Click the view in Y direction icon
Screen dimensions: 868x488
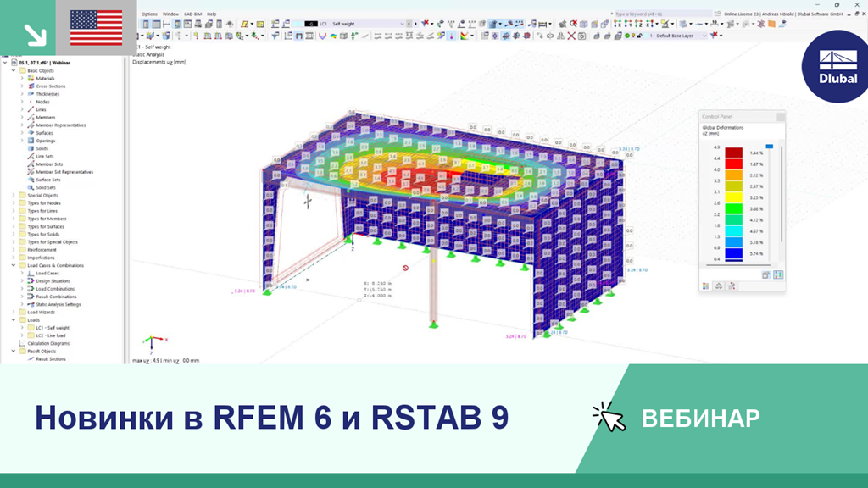628,24
